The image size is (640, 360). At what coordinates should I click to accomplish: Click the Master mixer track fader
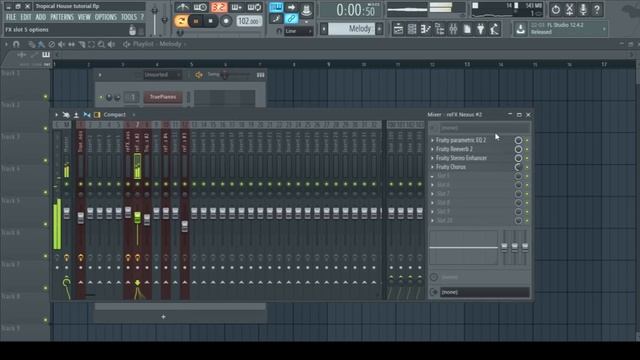click(x=67, y=213)
